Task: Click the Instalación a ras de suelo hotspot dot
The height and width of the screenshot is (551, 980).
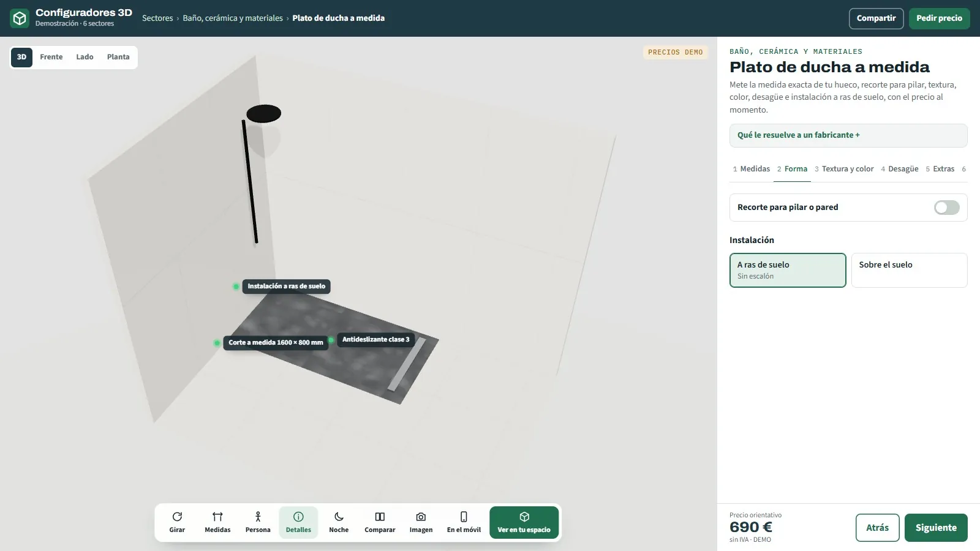Action: pyautogui.click(x=236, y=287)
